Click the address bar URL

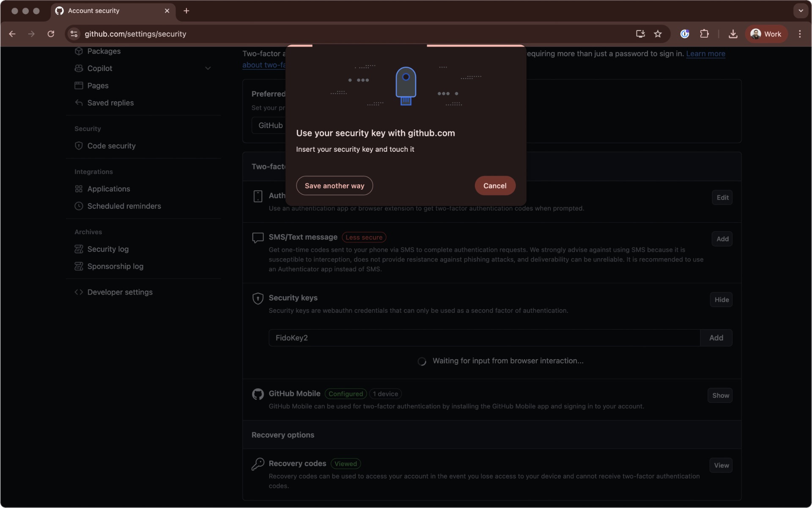click(135, 34)
